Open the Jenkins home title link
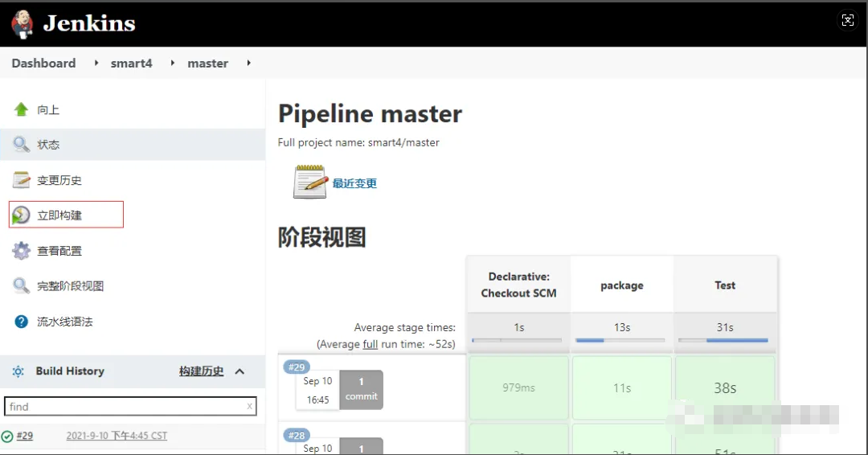 point(89,23)
